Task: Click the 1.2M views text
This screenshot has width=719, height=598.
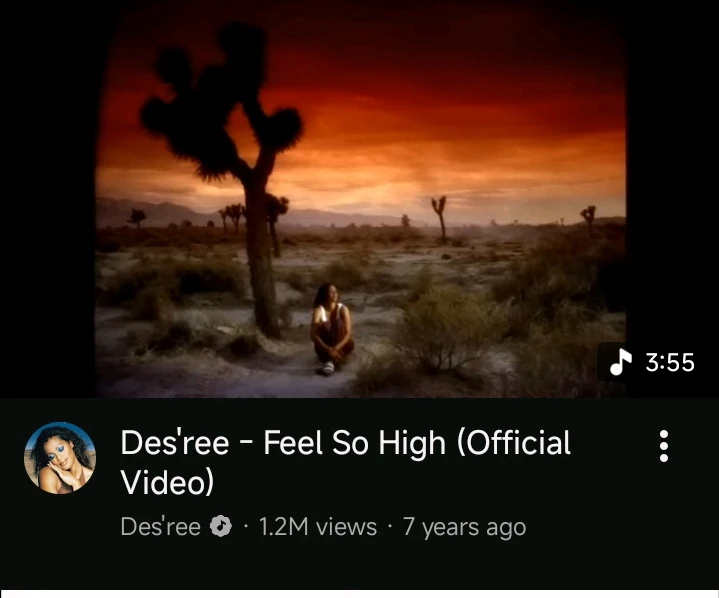Action: click(318, 526)
